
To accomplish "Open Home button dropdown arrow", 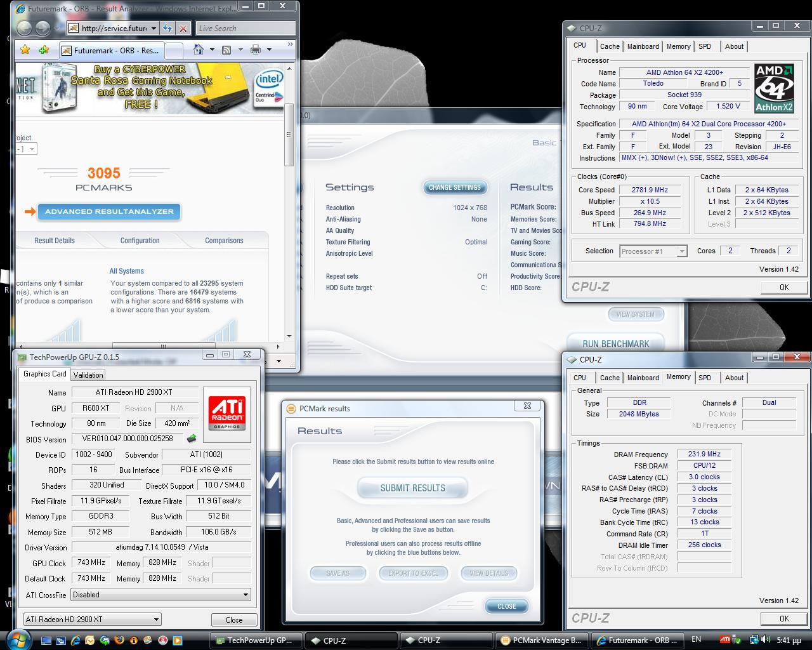I will pyautogui.click(x=211, y=50).
